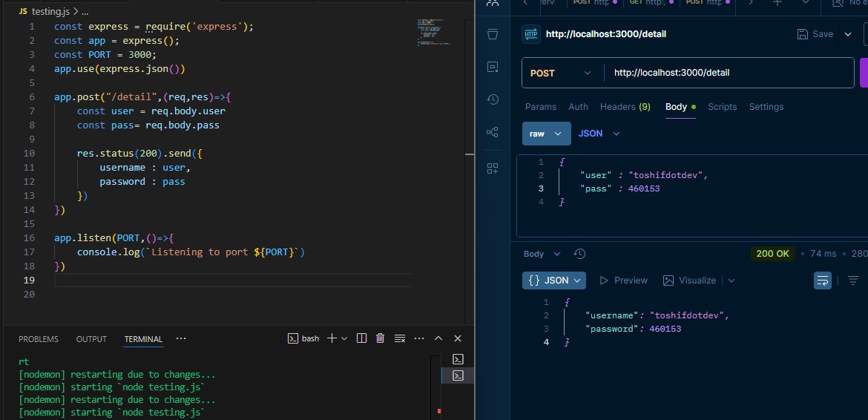Open the request JSON format dropdown

599,134
